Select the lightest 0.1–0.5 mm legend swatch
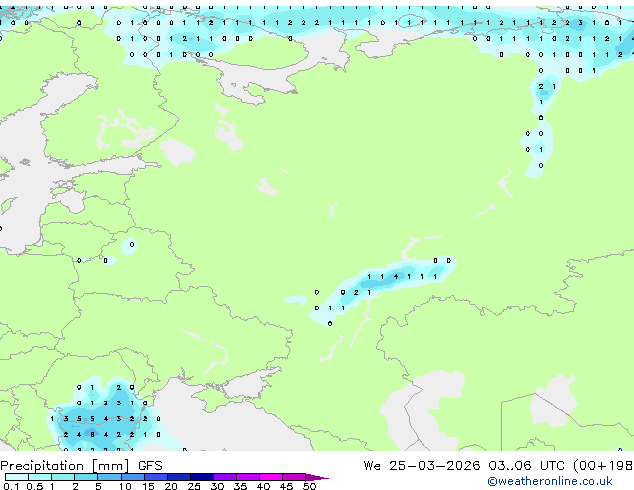The width and height of the screenshot is (634, 490). pos(17,477)
